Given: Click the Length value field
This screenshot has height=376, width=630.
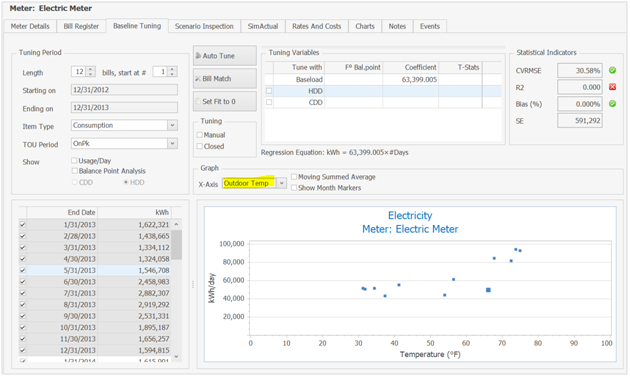Looking at the screenshot, I should 79,72.
